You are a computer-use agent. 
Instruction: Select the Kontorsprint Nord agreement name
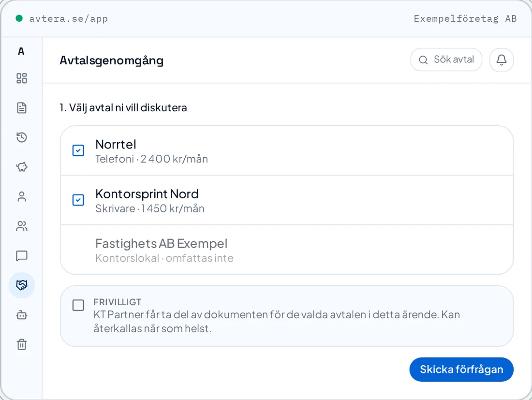tap(147, 194)
